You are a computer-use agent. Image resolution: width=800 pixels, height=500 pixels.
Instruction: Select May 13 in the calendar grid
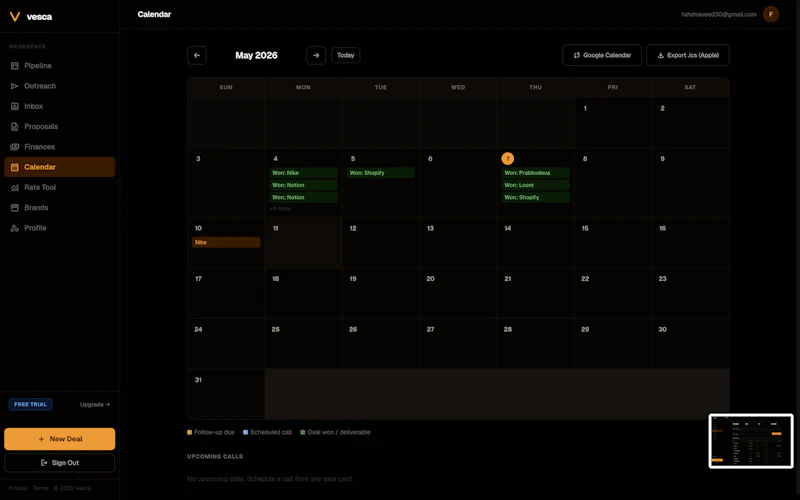click(x=458, y=243)
